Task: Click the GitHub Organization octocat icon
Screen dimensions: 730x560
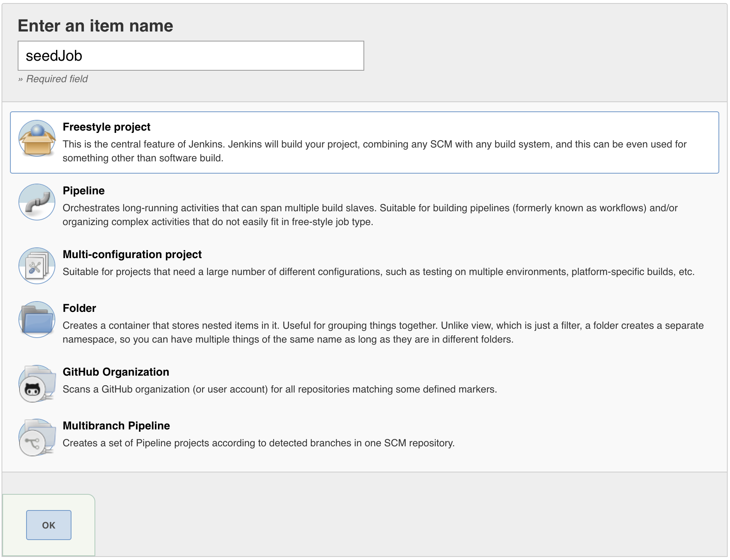Action: tap(37, 383)
